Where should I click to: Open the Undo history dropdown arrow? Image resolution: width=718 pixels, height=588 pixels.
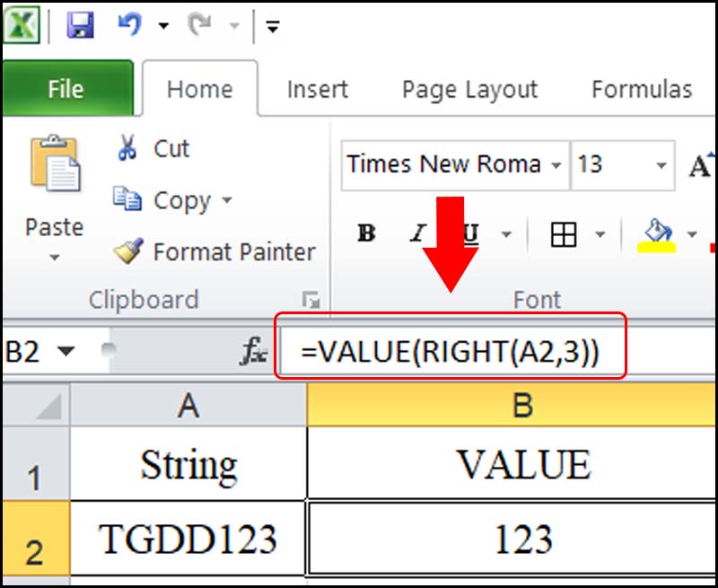[163, 25]
